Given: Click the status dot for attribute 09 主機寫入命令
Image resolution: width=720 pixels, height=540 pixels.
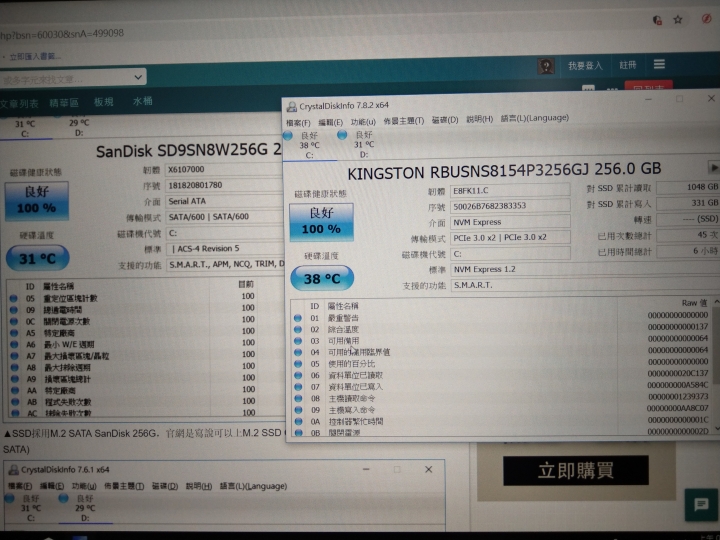Looking at the screenshot, I should pos(298,410).
